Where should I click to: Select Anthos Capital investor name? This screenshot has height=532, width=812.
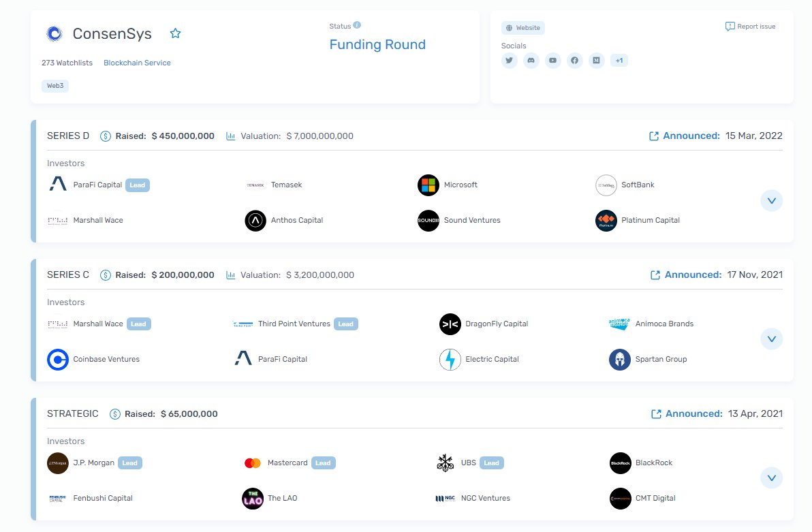pos(297,220)
